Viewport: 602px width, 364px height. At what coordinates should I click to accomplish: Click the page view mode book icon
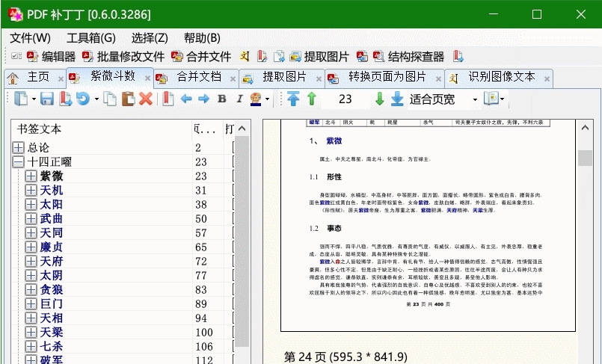491,99
